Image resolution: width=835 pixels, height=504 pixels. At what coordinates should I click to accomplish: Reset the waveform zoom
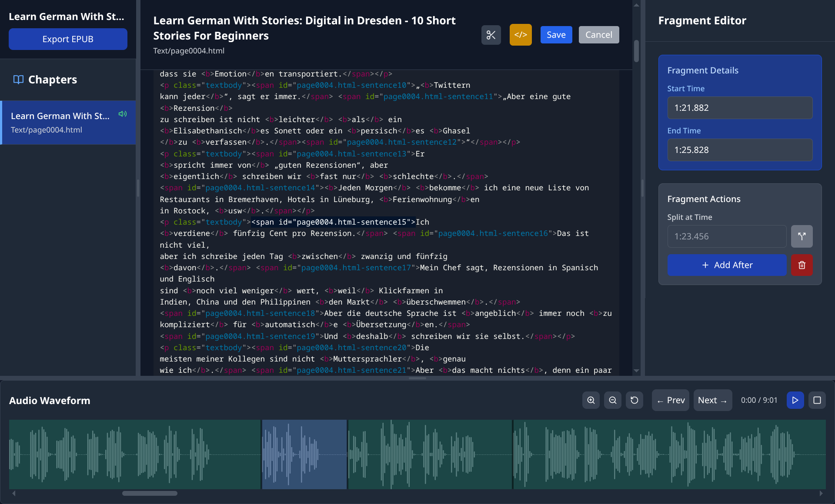click(x=635, y=400)
